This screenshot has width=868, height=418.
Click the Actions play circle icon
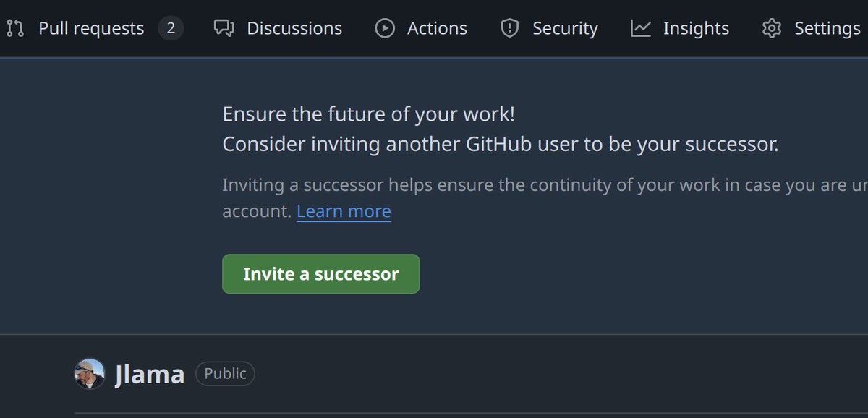(385, 28)
